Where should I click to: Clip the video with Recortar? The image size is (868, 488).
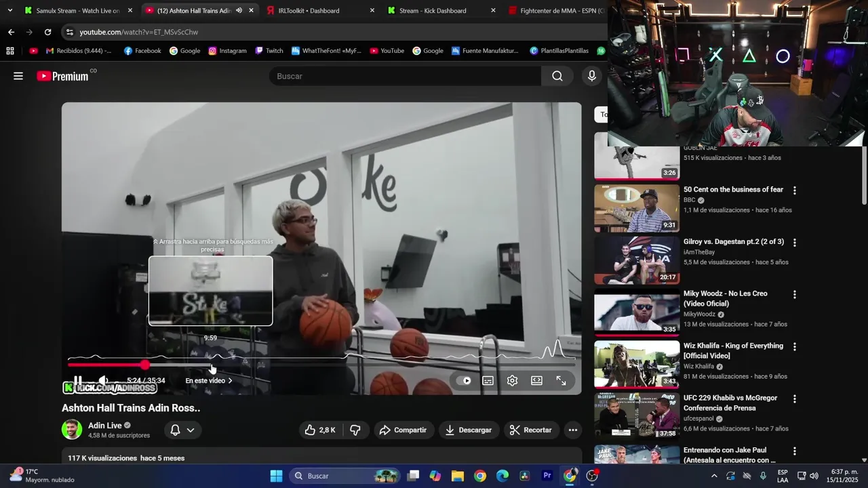point(530,430)
